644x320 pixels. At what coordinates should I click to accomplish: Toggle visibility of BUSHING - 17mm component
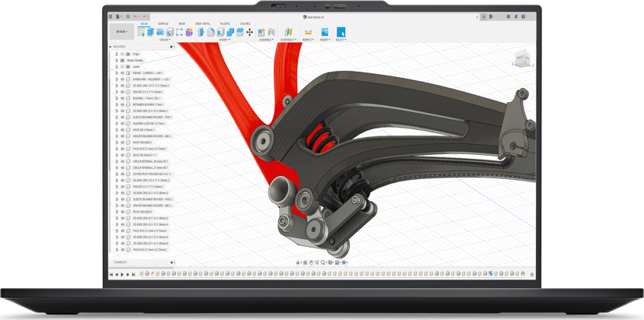[x=122, y=98]
